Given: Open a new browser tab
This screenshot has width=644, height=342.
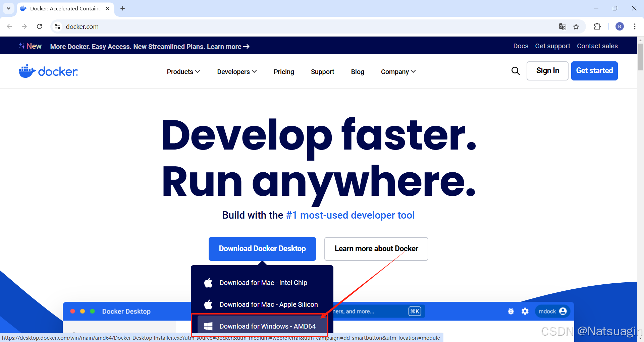Looking at the screenshot, I should tap(122, 8).
